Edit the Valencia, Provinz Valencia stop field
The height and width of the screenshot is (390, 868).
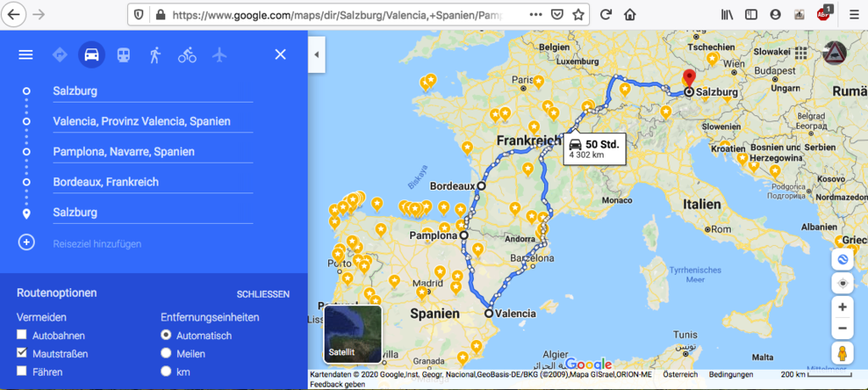(x=153, y=121)
